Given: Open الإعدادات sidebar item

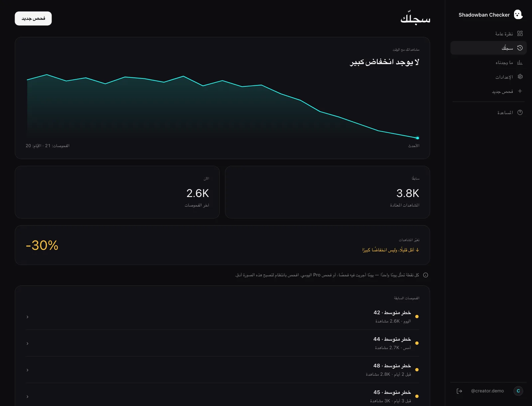Looking at the screenshot, I should tap(488, 77).
